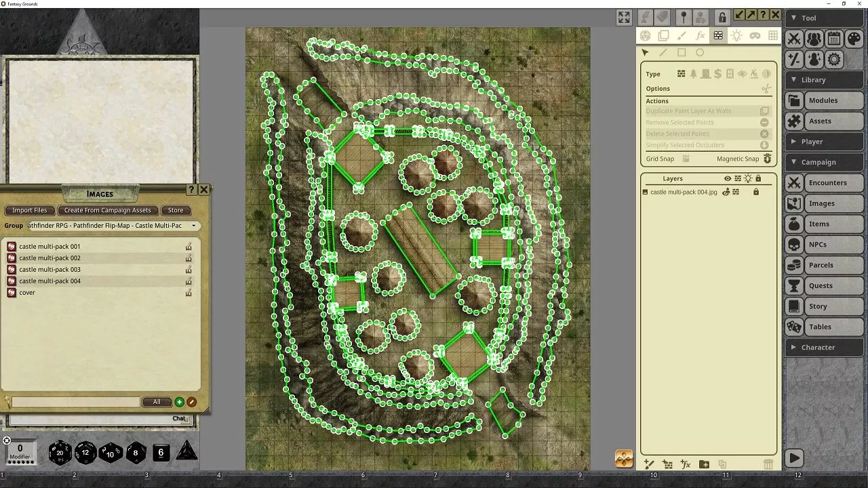Viewport: 868px width, 488px height.
Task: Collapse the Library section
Action: click(824, 80)
